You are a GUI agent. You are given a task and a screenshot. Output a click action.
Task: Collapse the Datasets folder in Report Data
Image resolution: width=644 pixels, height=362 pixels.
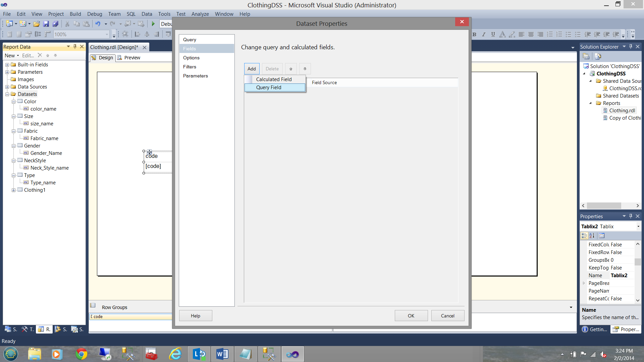pos(7,94)
